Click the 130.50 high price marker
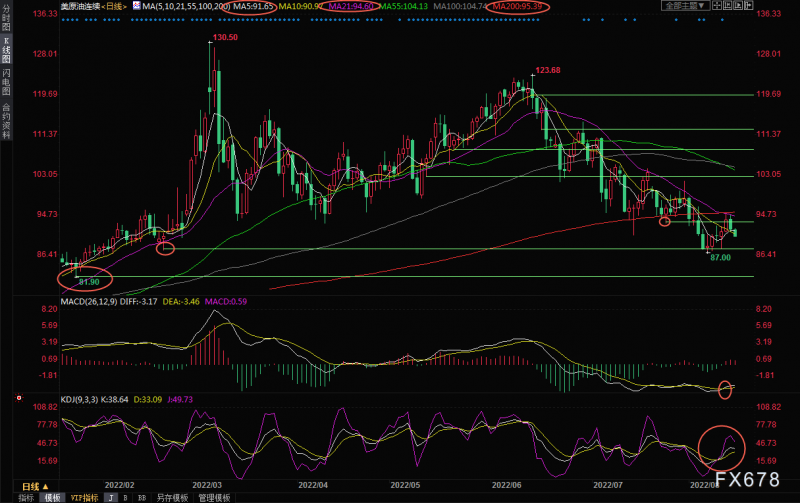Image resolution: width=800 pixels, height=503 pixels. (225, 37)
